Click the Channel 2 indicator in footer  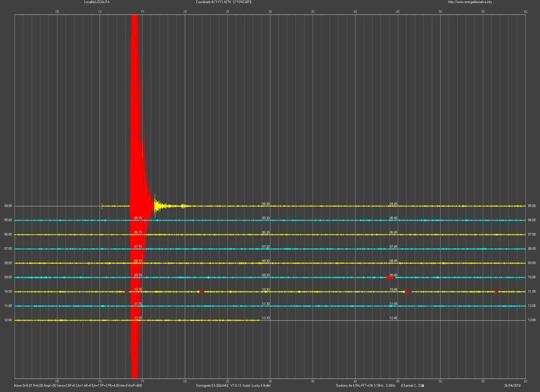pyautogui.click(x=412, y=386)
